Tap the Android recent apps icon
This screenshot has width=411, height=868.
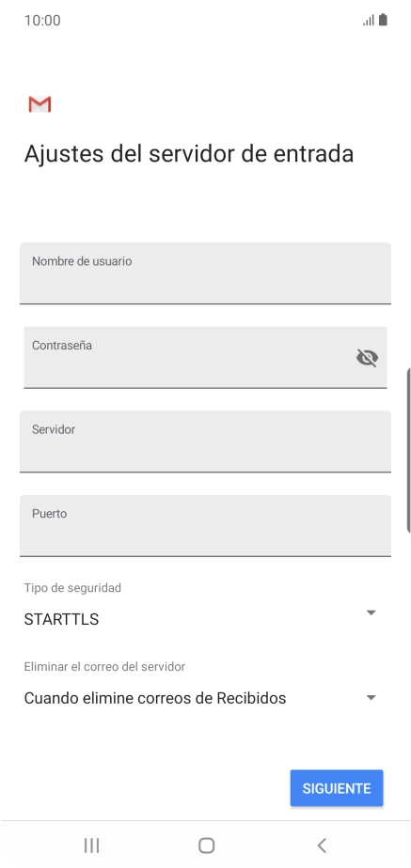coord(91,845)
